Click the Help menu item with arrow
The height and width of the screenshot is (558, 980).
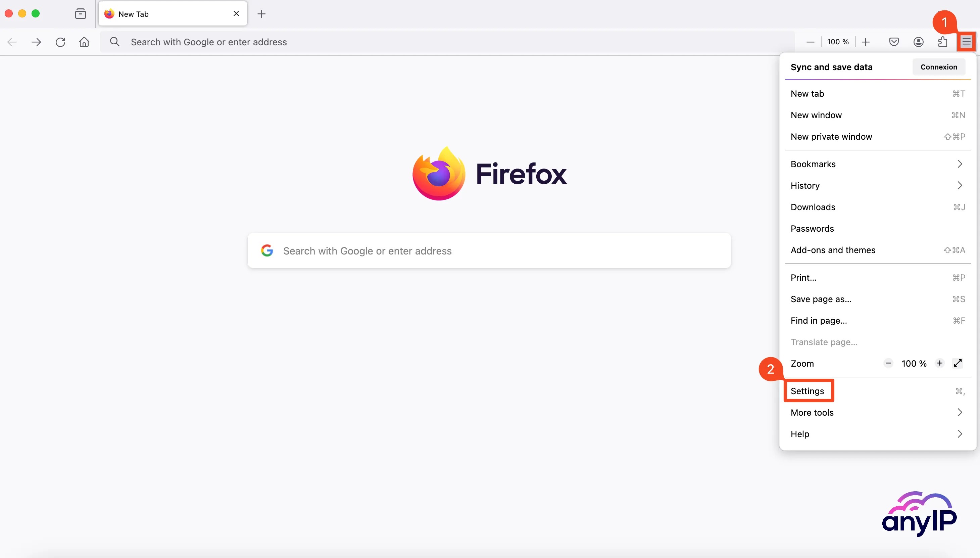pos(878,433)
